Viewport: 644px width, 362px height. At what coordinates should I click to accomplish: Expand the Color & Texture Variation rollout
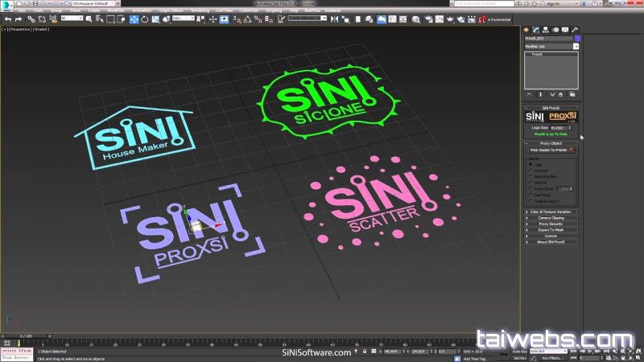551,211
